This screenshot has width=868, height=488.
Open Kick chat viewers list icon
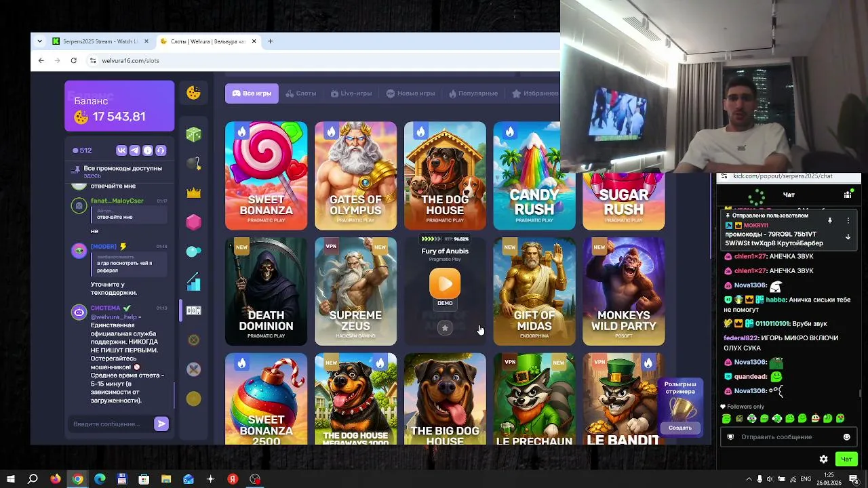click(x=848, y=195)
